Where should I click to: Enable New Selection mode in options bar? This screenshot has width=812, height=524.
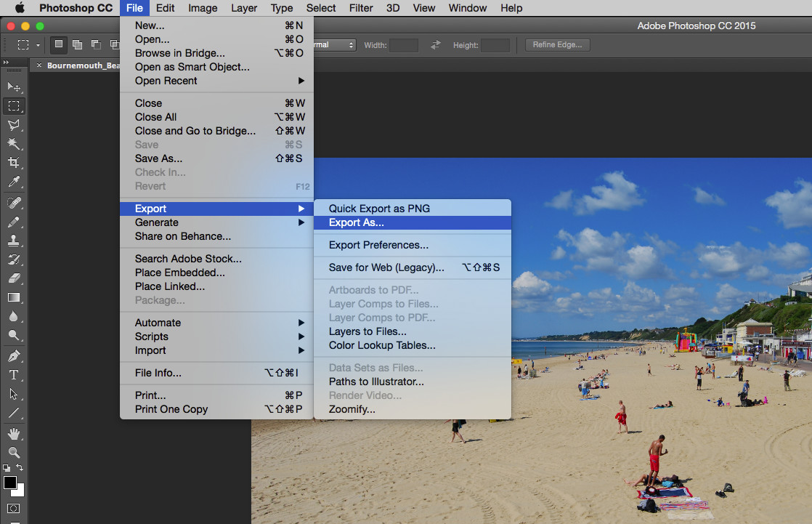coord(59,44)
